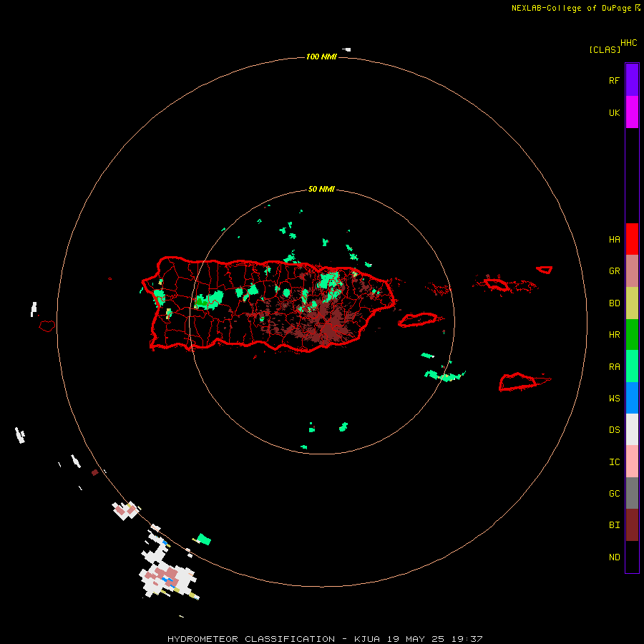Click the IC legend label
This screenshot has width=644, height=644.
click(x=614, y=462)
